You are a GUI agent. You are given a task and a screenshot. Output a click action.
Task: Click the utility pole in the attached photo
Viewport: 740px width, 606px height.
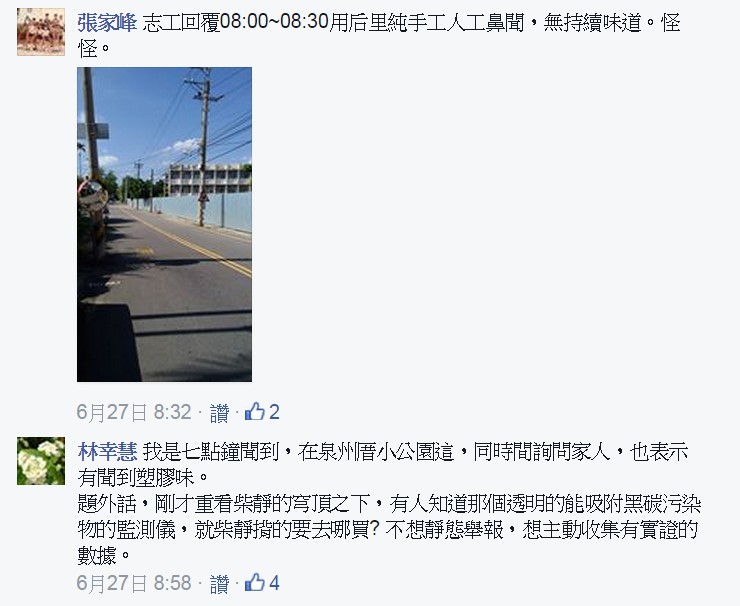point(204,146)
